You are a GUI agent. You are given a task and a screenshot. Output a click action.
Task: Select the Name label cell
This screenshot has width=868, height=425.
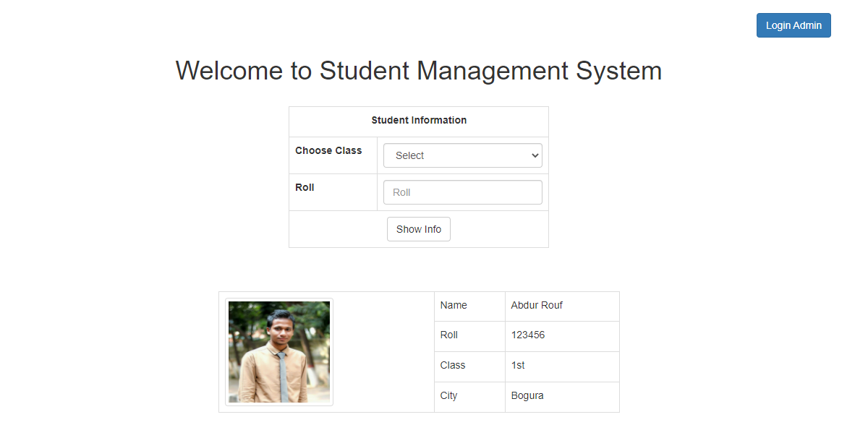(x=454, y=306)
